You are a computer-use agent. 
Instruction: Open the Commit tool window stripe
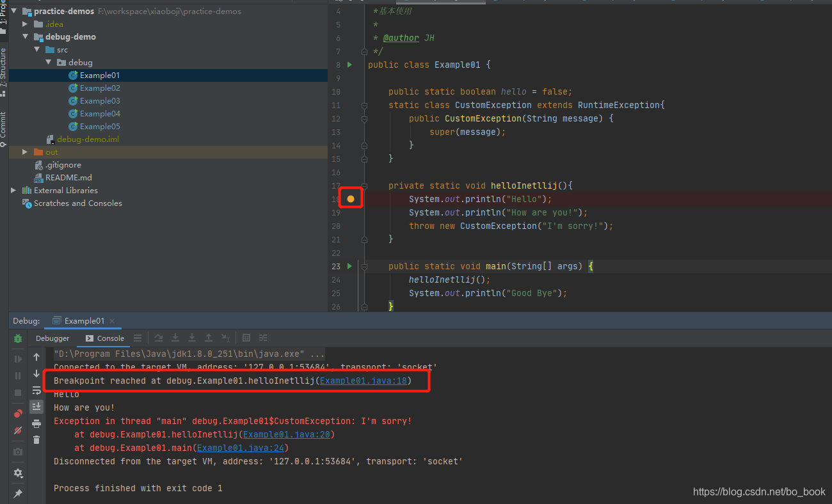coord(4,129)
